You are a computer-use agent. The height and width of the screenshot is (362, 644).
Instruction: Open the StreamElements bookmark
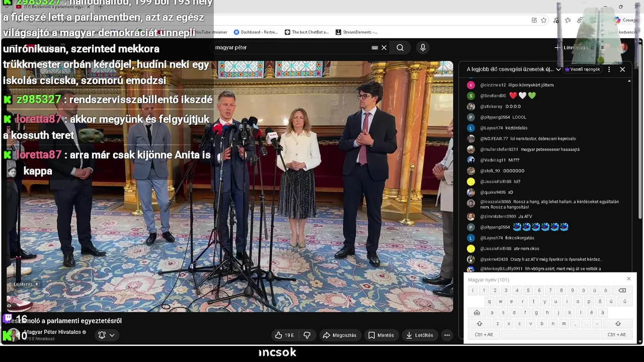[356, 32]
